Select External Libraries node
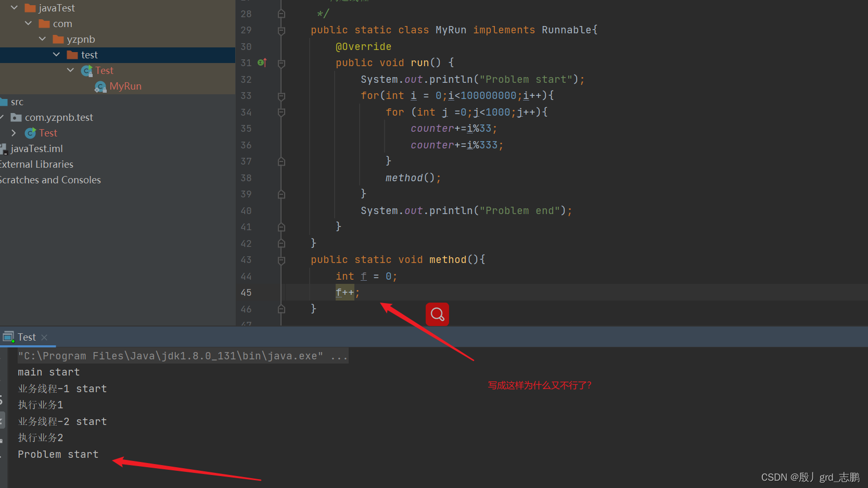The width and height of the screenshot is (868, 488). pyautogui.click(x=36, y=164)
